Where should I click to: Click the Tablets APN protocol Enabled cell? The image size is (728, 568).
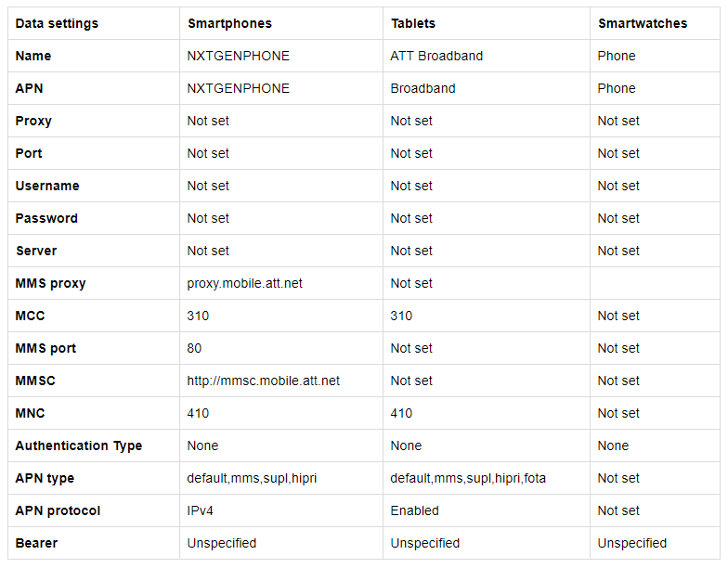[x=414, y=510]
